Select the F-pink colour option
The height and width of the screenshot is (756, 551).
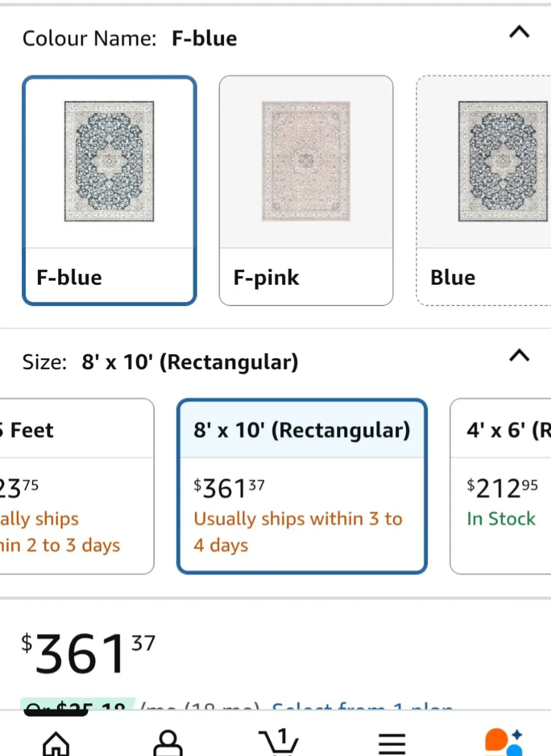tap(306, 189)
